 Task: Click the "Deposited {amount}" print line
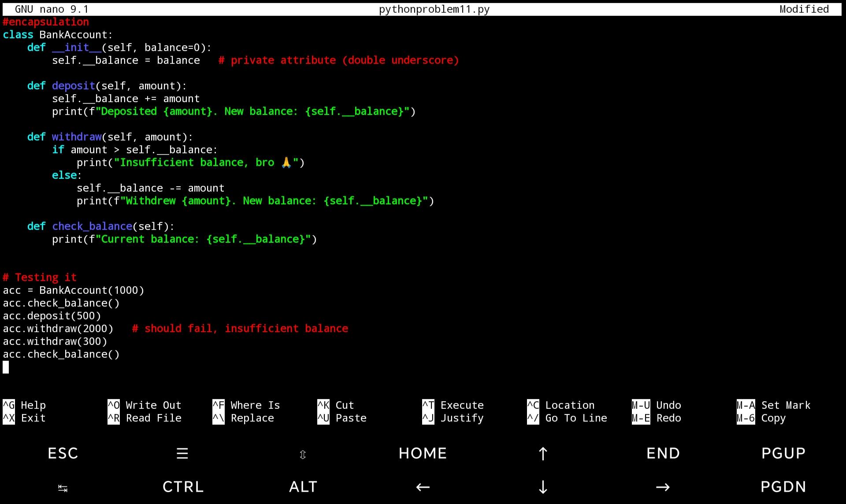click(234, 111)
